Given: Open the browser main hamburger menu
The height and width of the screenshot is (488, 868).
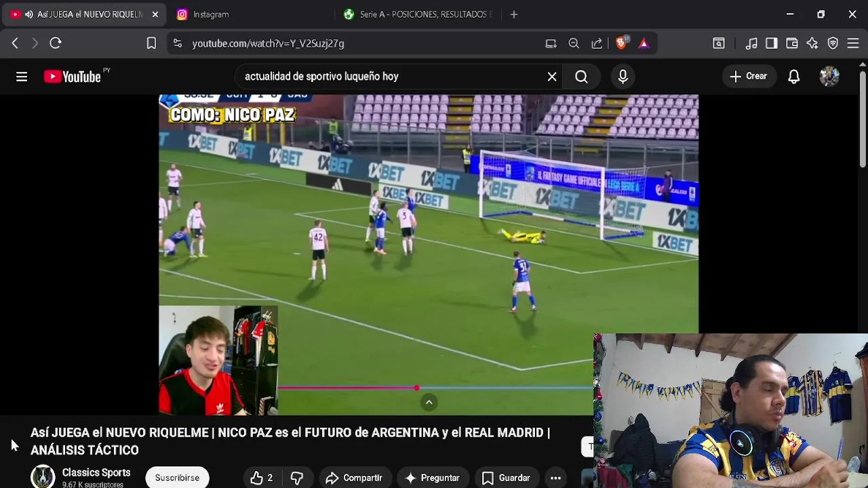Looking at the screenshot, I should pos(853,43).
